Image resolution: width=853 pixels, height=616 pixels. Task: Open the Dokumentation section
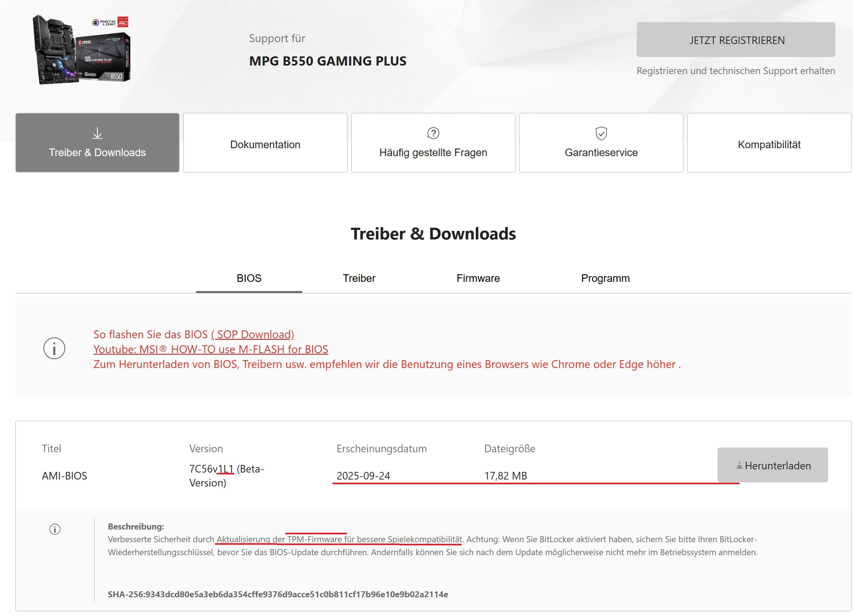click(265, 144)
